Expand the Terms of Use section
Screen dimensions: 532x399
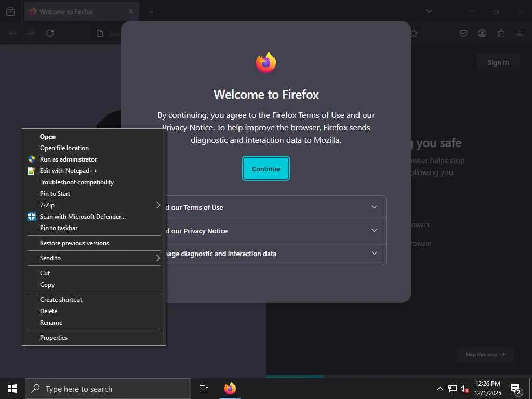tap(276, 207)
